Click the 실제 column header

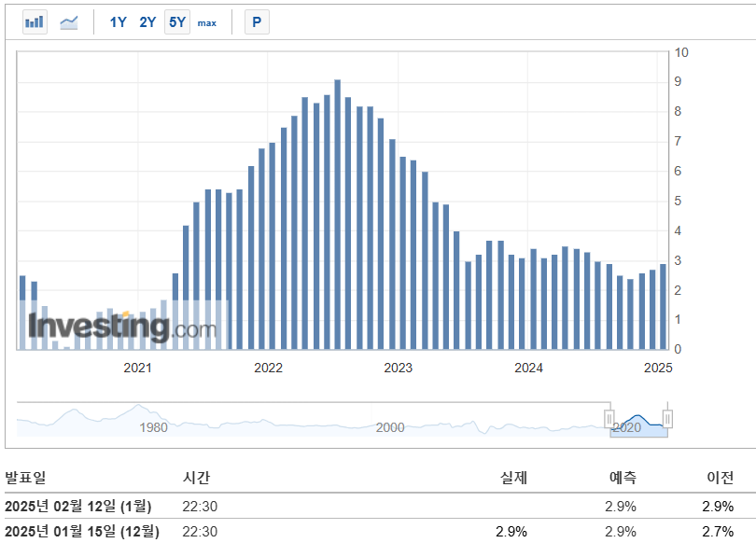(x=513, y=477)
